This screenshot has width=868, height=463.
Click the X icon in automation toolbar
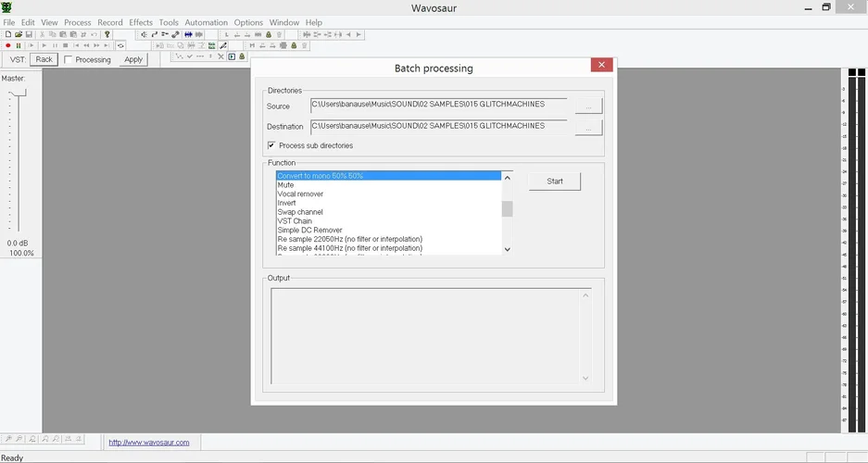pos(220,56)
